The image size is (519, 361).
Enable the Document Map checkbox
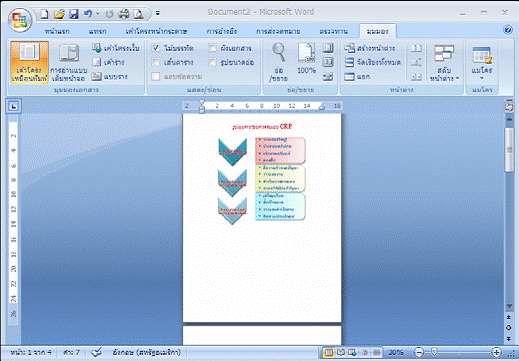(212, 48)
